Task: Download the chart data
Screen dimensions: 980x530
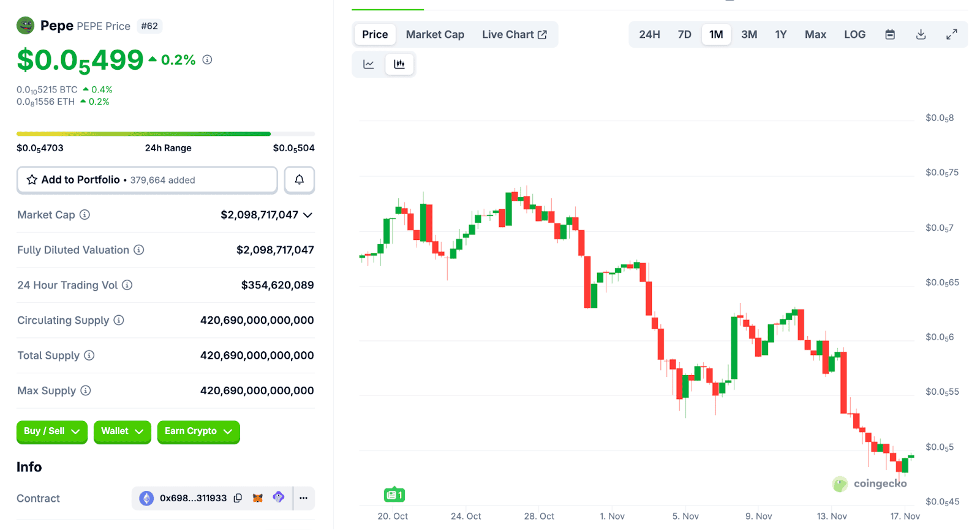Action: click(x=921, y=35)
